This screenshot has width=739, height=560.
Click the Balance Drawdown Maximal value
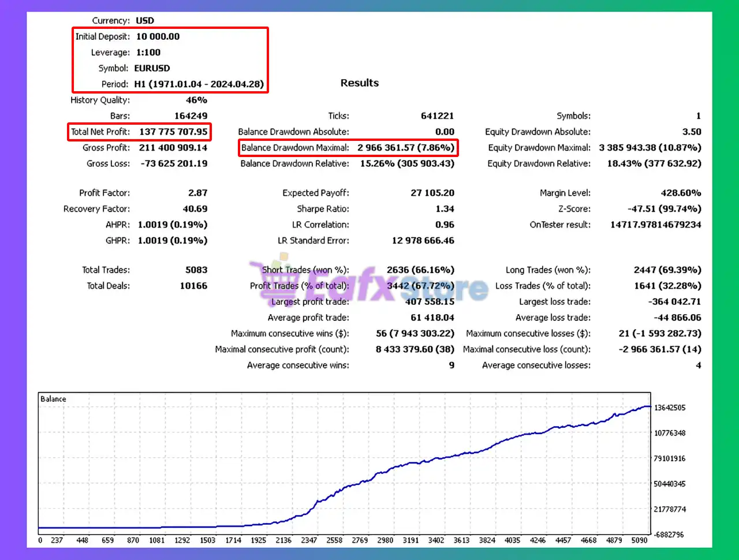pos(405,148)
